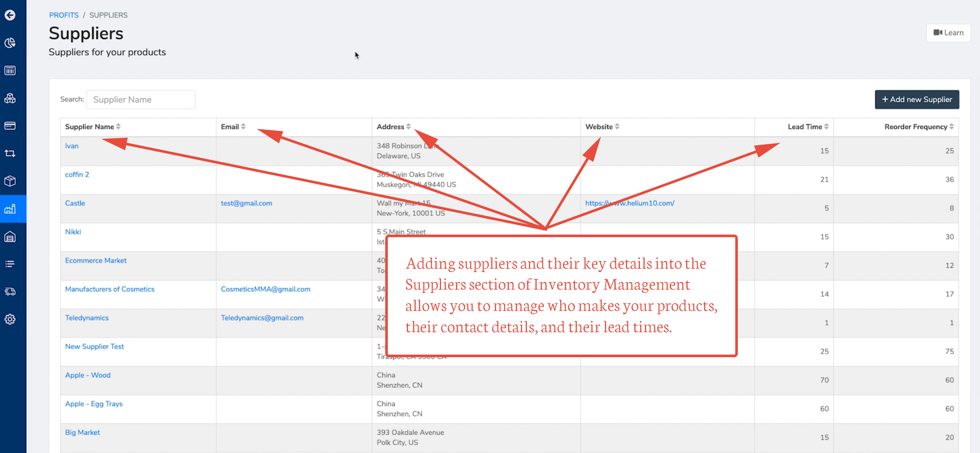The image size is (980, 453).
Task: Click email test@gmail.com
Action: click(x=246, y=203)
